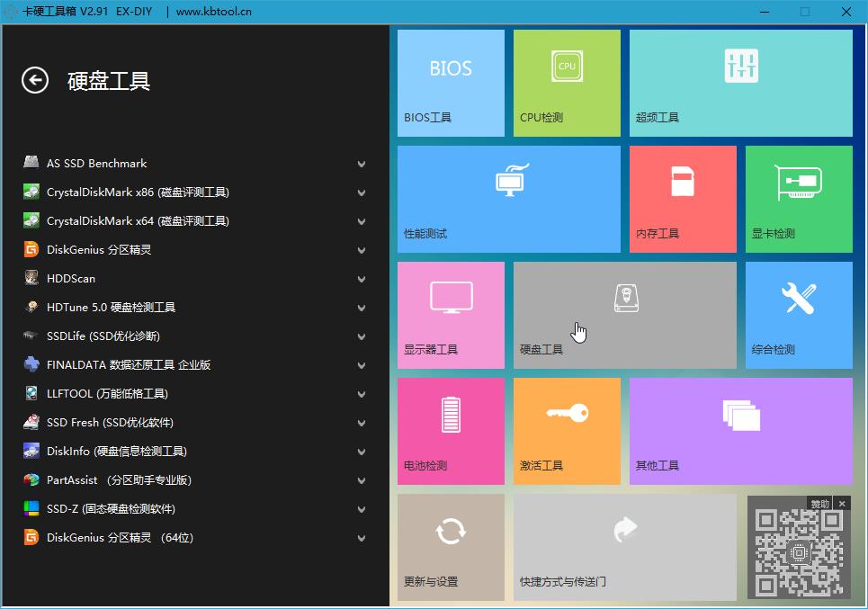Select the CPU检测 tile

click(566, 83)
